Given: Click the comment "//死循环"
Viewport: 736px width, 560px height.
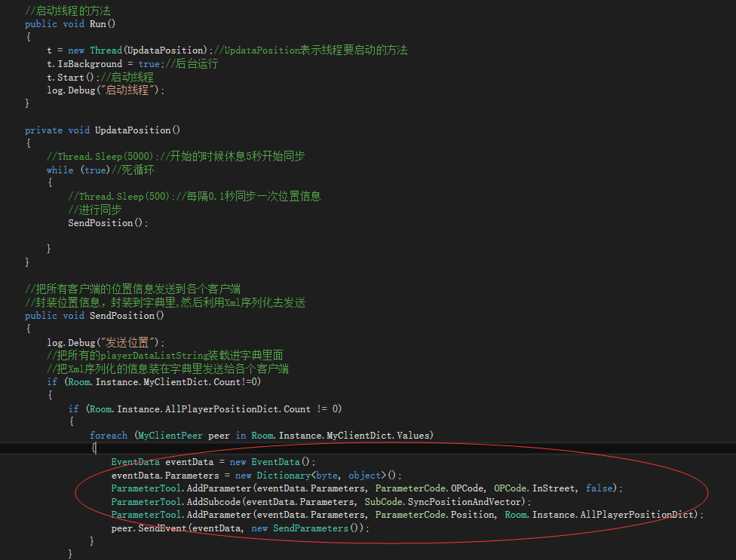Looking at the screenshot, I should pos(133,170).
